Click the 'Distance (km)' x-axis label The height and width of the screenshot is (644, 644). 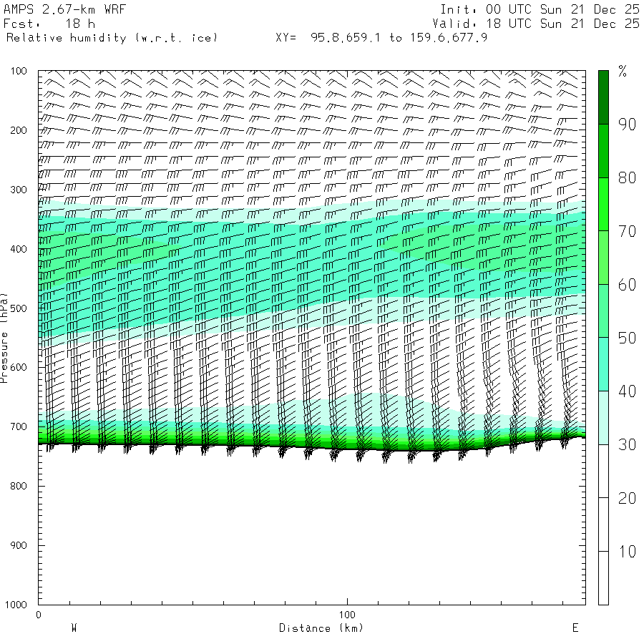tap(321, 628)
